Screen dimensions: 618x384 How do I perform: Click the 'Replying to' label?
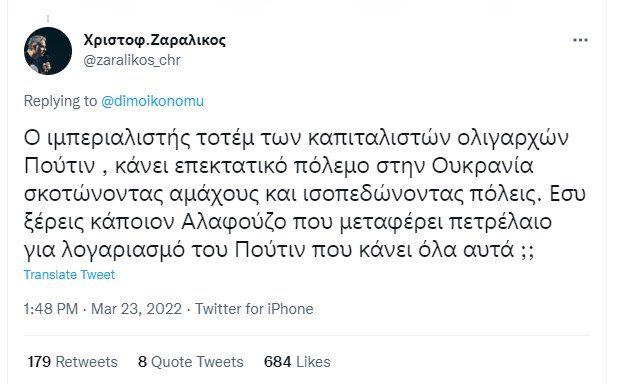coord(60,101)
